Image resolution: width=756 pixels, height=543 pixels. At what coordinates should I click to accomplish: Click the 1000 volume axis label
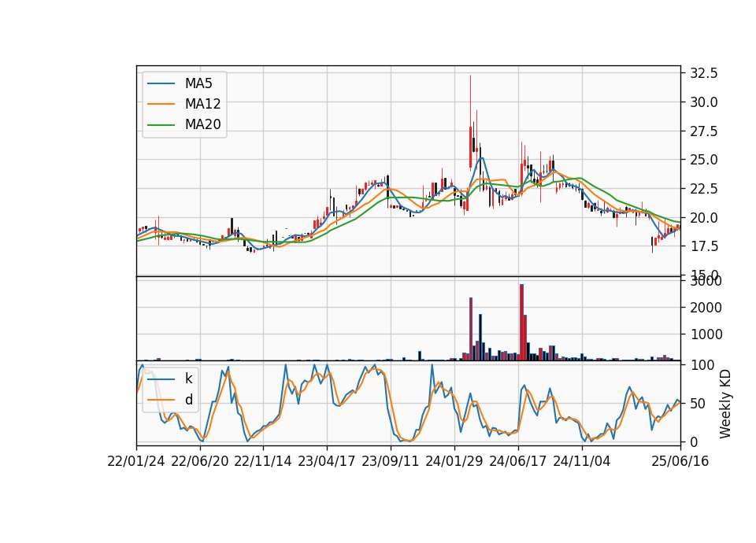pos(706,334)
